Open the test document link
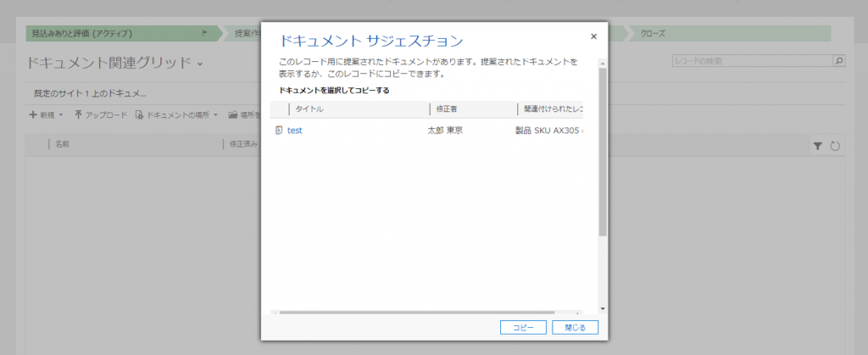This screenshot has height=355, width=868. 294,131
